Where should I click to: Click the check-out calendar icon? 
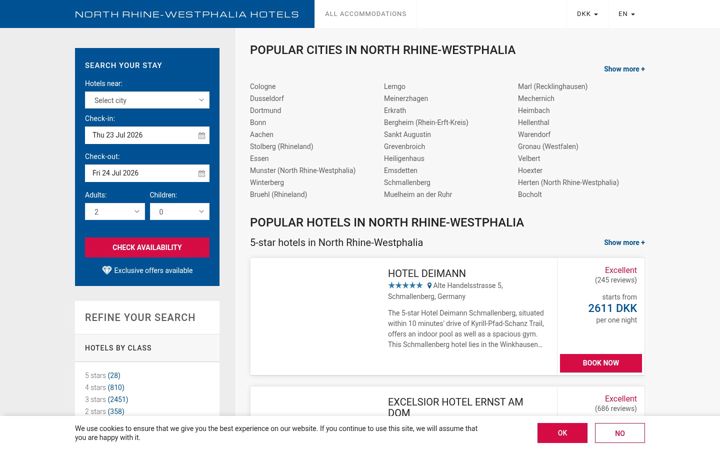click(x=202, y=174)
